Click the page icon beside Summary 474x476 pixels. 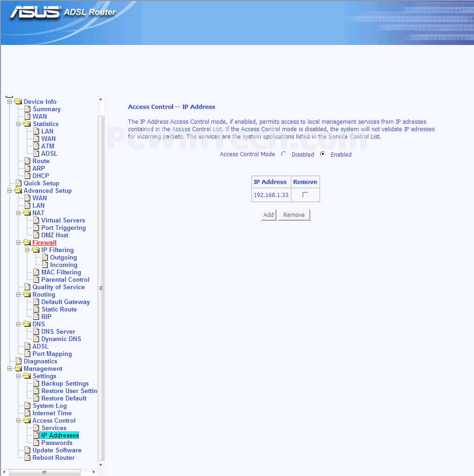[27, 108]
